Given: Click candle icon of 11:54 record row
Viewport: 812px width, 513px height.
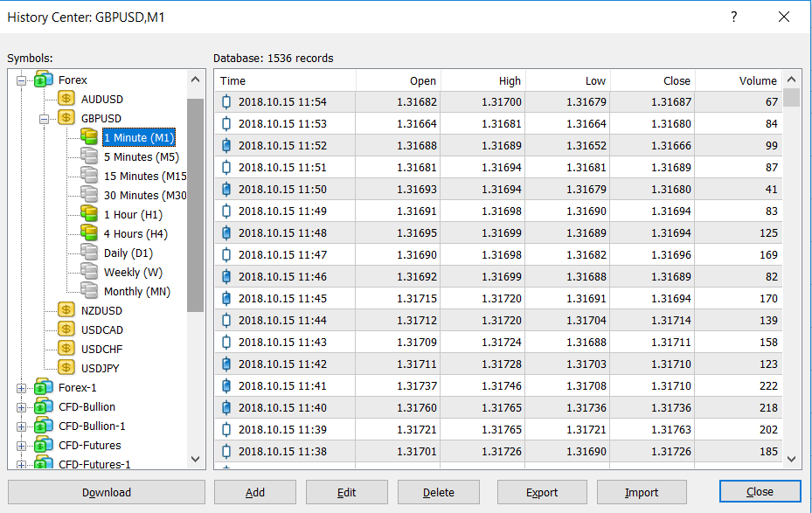Looking at the screenshot, I should coord(227,102).
